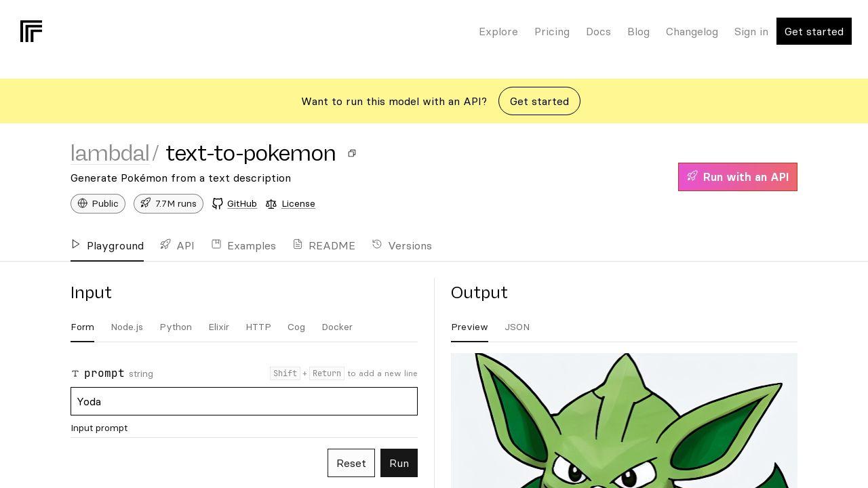Screen dimensions: 868x488
Task: Open Docs from the header
Action: click(x=598, y=32)
